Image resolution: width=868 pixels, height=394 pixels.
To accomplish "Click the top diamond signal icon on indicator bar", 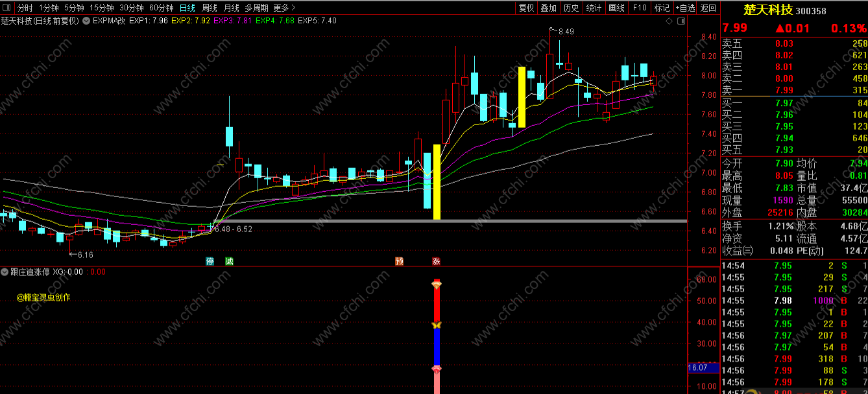I will (437, 284).
